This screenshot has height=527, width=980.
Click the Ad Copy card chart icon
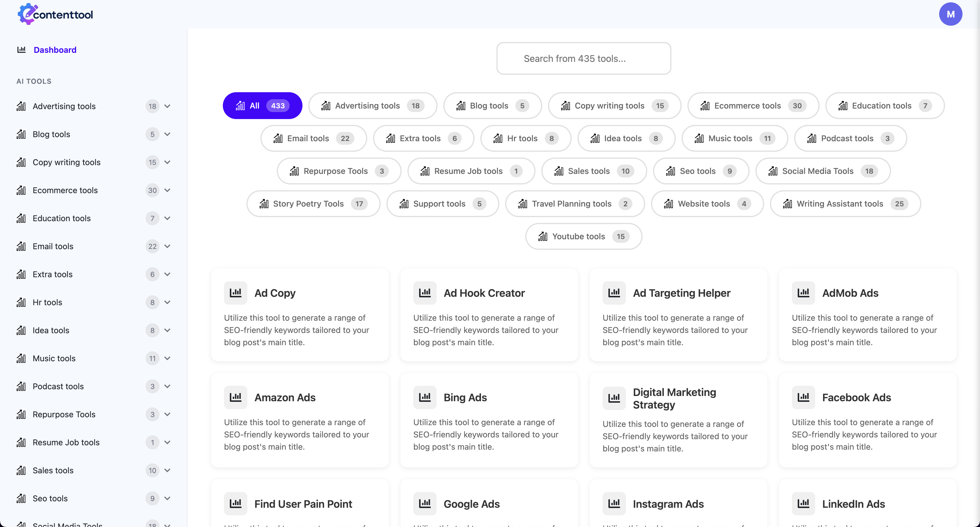pyautogui.click(x=235, y=293)
